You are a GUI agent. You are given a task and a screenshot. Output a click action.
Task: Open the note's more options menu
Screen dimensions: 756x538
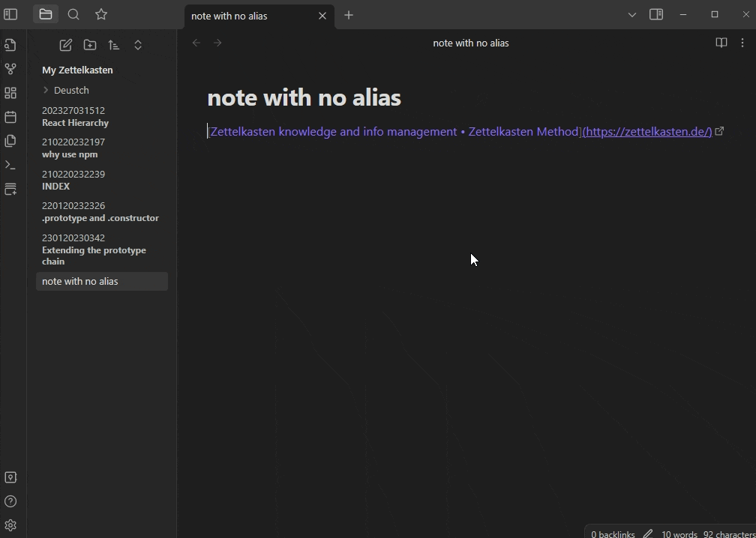742,43
